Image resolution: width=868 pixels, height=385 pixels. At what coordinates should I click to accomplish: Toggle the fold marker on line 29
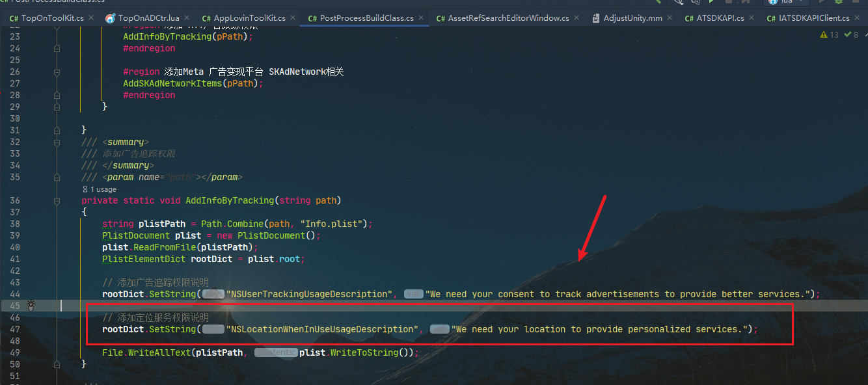click(x=57, y=107)
